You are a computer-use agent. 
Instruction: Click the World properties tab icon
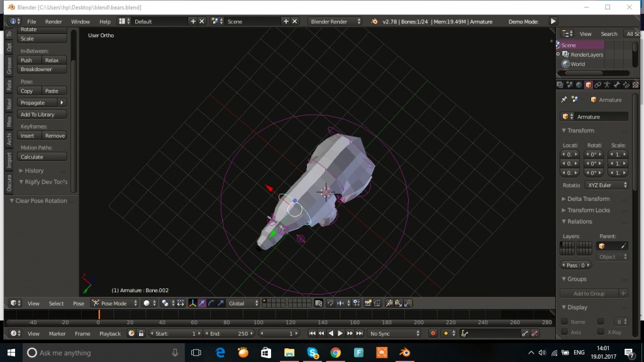pos(579,84)
